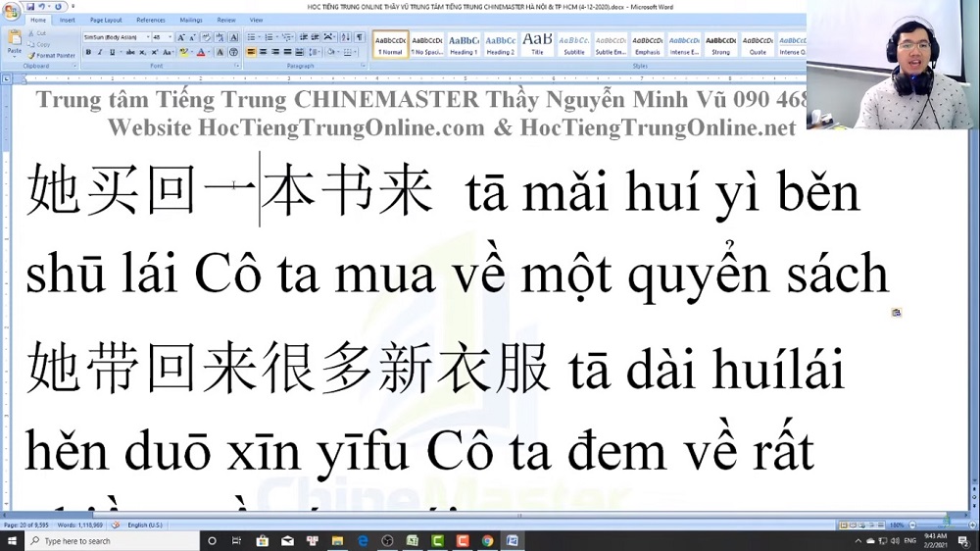Switch to the View tab
Image resolution: width=980 pixels, height=551 pixels.
point(256,20)
